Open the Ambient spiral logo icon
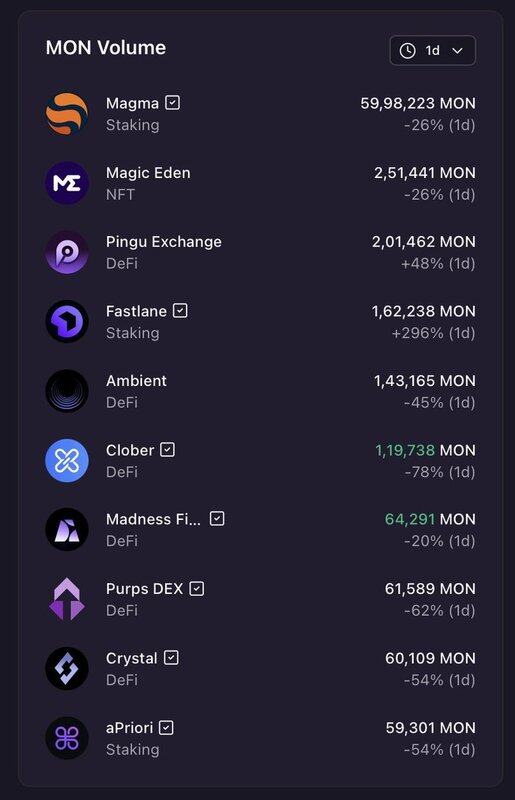This screenshot has height=800, width=515. click(x=67, y=391)
